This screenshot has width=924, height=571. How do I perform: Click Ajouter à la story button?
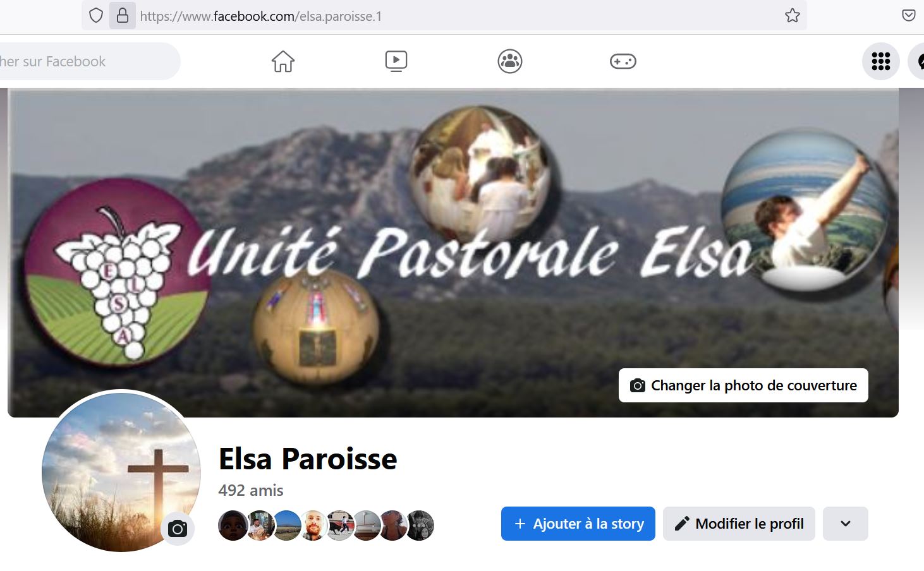point(578,524)
